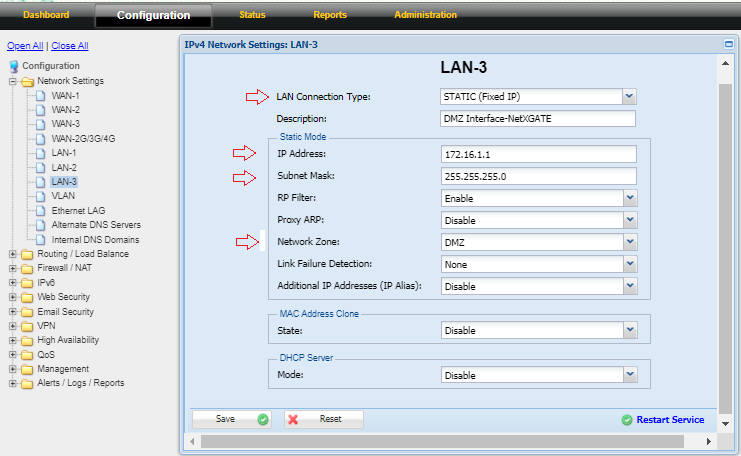Open the LAN Connection Type dropdown
The width and height of the screenshot is (741, 456).
point(629,96)
